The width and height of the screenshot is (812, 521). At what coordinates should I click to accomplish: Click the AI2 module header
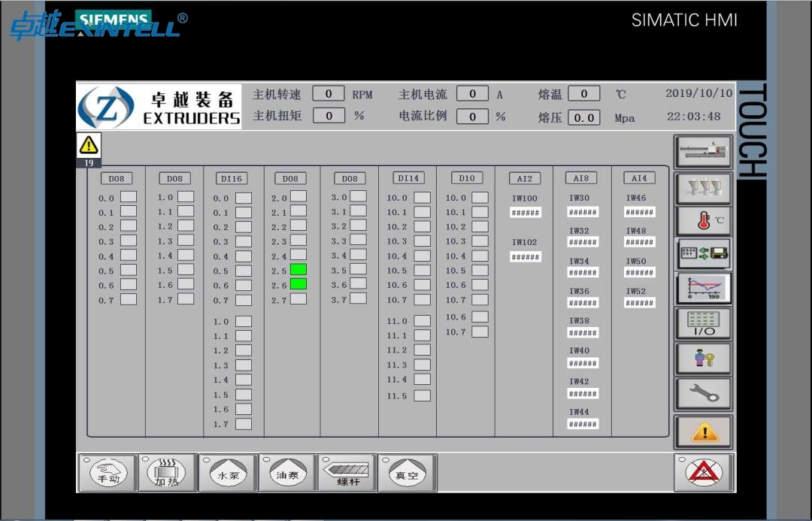[525, 179]
